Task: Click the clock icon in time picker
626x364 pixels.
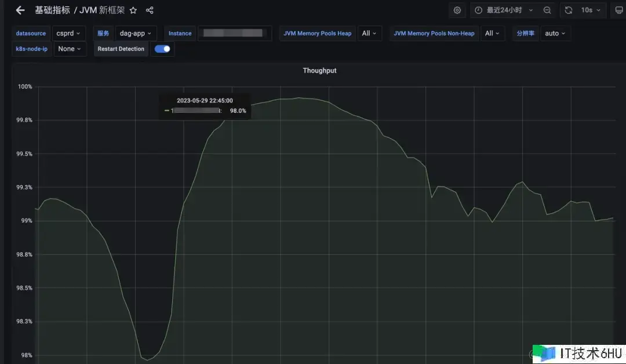Action: [x=479, y=10]
